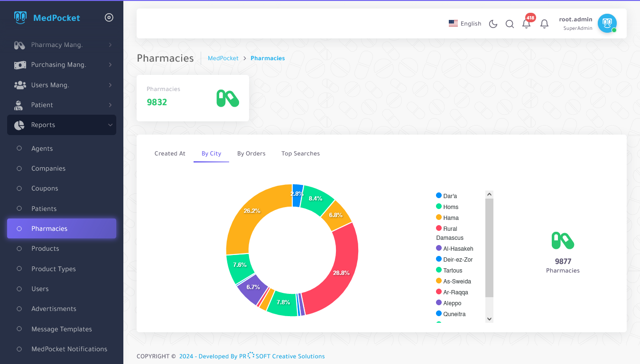Select the Top Searches tab
The width and height of the screenshot is (640, 364).
(300, 154)
